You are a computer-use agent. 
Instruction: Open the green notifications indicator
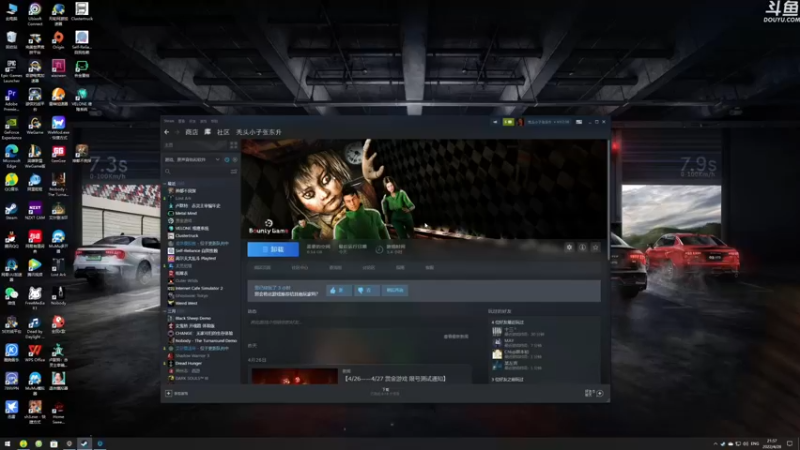(x=508, y=122)
